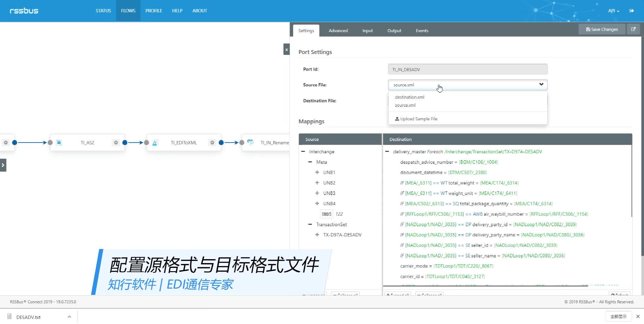Image resolution: width=644 pixels, height=324 pixels.
Task: Open the API dropdown menu
Action: coord(613,10)
